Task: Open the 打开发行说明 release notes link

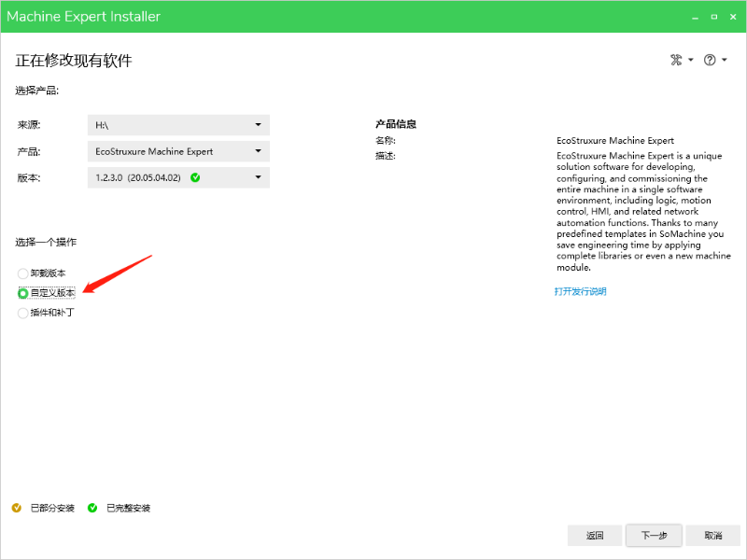Action: coord(580,291)
